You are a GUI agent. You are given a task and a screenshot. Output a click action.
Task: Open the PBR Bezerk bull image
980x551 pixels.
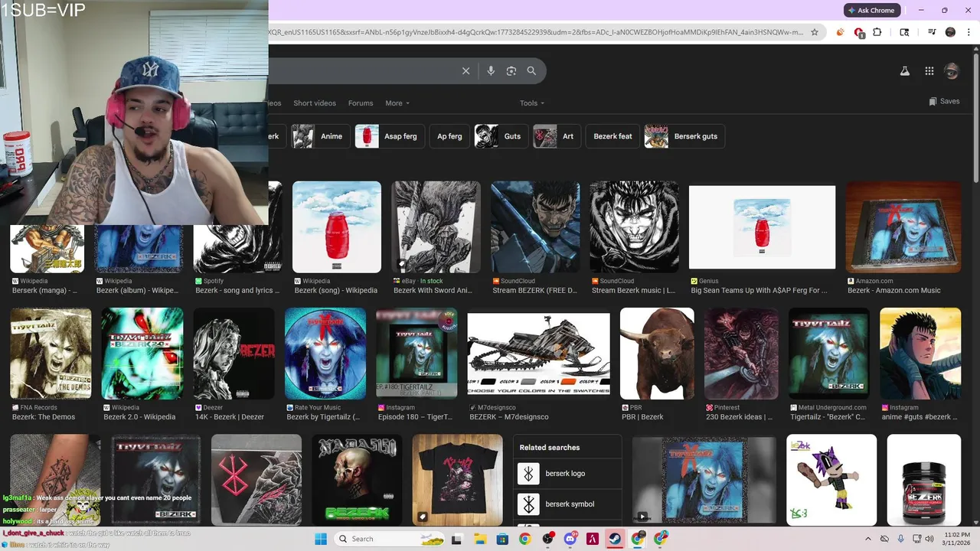(x=657, y=354)
